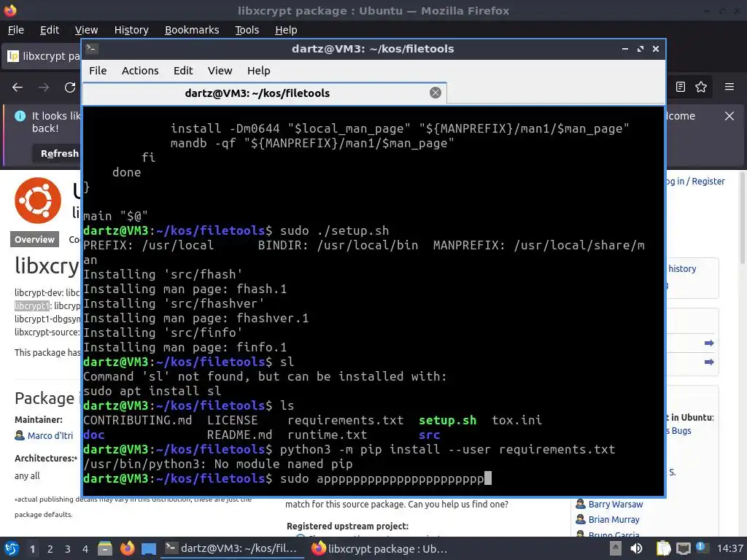Click the first blue arrow in right panel

tap(709, 343)
